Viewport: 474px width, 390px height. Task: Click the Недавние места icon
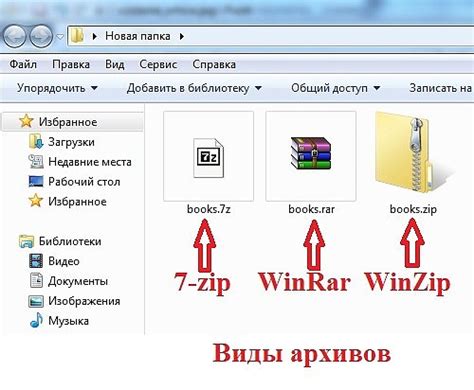[36, 162]
